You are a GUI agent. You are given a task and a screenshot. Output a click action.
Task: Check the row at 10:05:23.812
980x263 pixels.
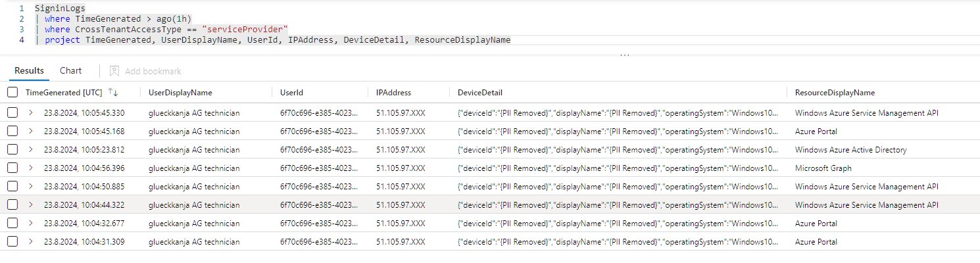coord(12,149)
